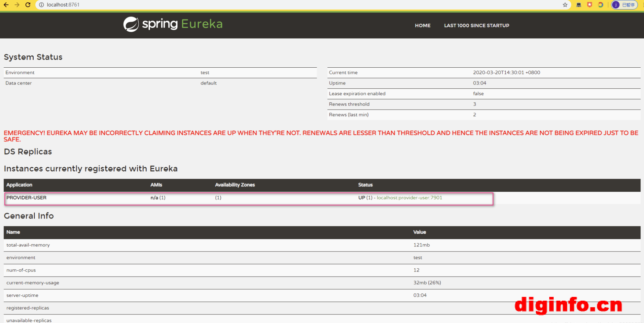Click the Status column header
Screen dimensions: 644x323
point(365,185)
